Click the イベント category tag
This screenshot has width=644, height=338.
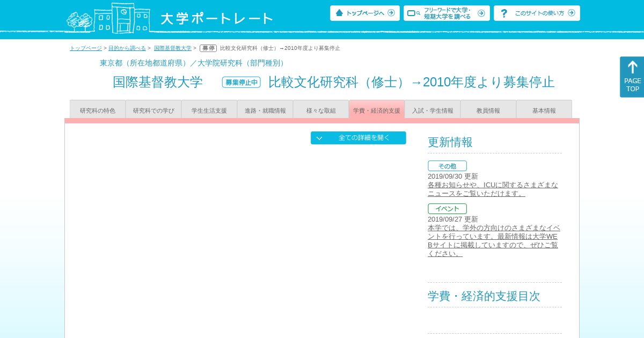(x=447, y=209)
